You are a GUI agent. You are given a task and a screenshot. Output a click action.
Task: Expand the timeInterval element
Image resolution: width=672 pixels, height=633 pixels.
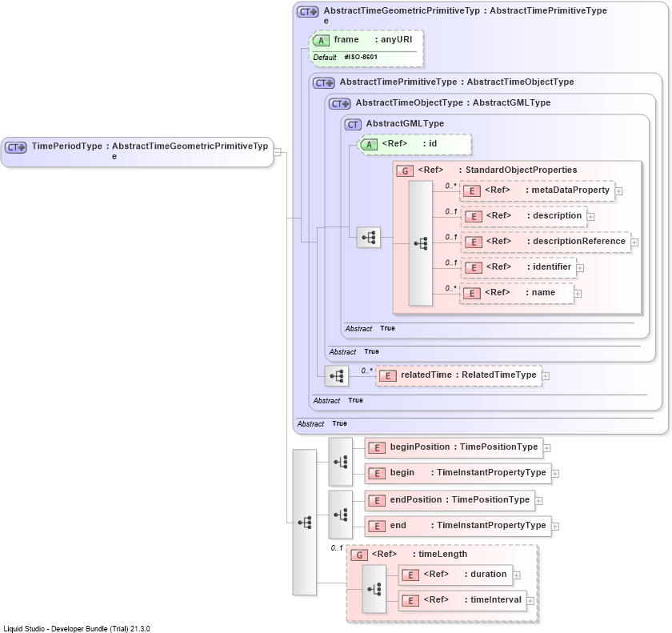(530, 601)
